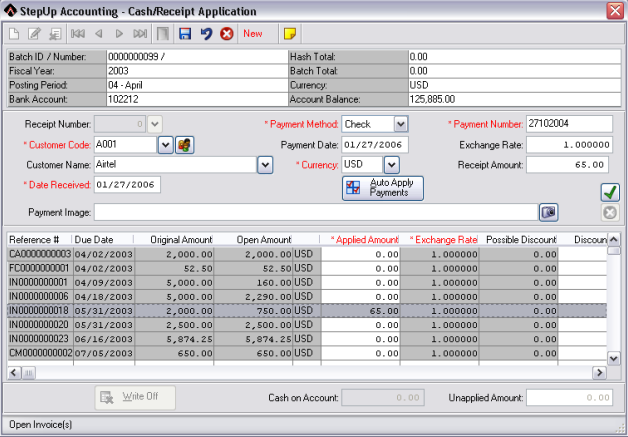Select row IN0000000006
Viewport: 628px width, 437px height.
(307, 296)
